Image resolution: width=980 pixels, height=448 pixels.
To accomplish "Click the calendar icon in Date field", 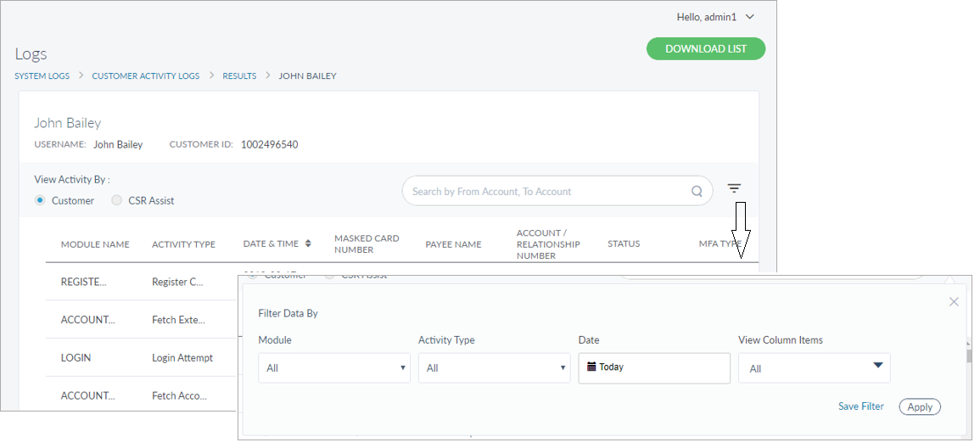I will coord(591,367).
